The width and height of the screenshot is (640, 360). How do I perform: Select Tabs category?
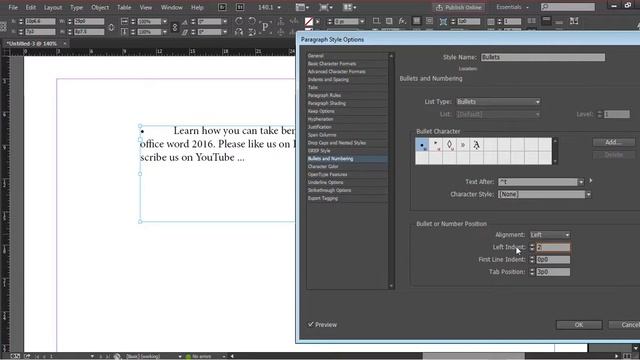tap(313, 87)
